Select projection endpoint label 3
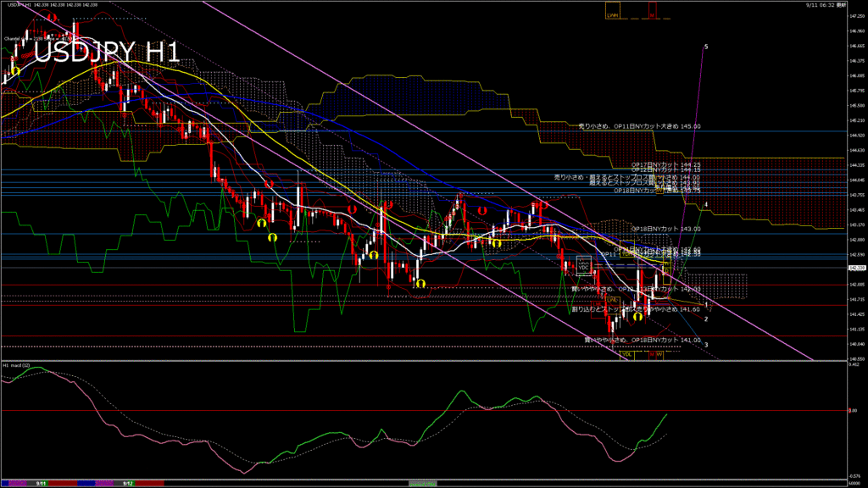This screenshot has width=868, height=488. point(706,345)
